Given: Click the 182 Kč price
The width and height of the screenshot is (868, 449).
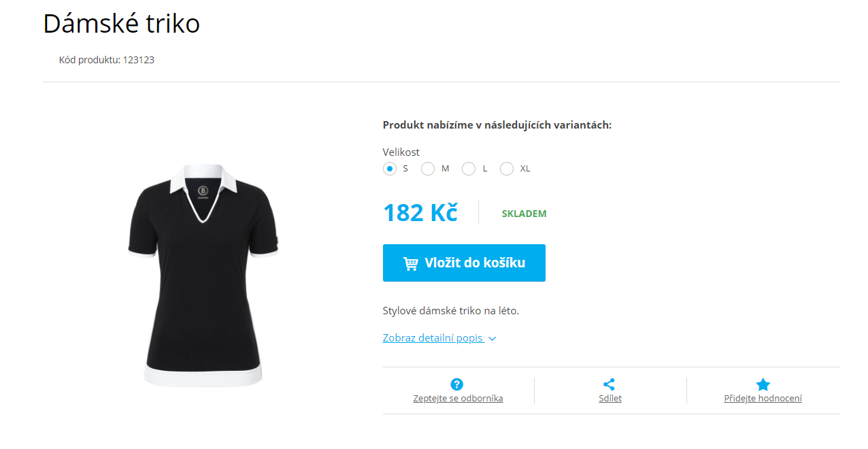Looking at the screenshot, I should pyautogui.click(x=420, y=213).
